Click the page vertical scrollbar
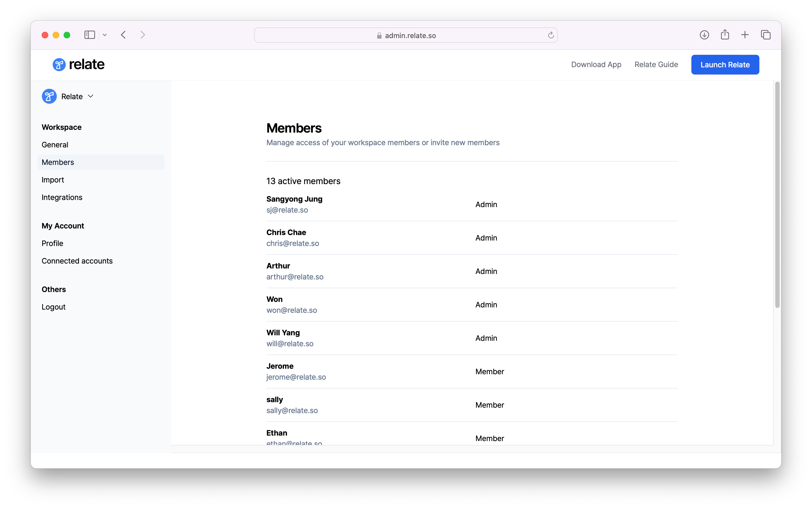The height and width of the screenshot is (509, 812). (777, 195)
